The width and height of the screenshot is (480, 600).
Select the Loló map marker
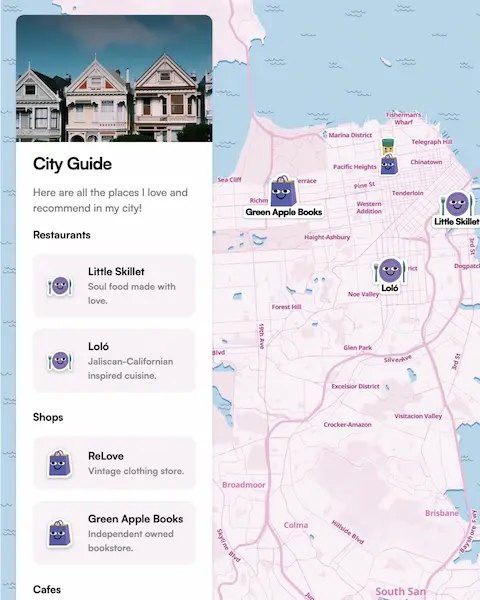click(x=390, y=270)
